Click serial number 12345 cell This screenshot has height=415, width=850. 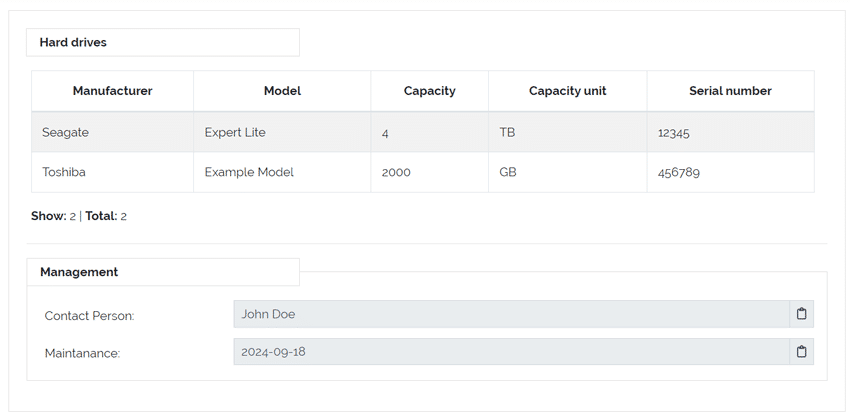tap(674, 133)
